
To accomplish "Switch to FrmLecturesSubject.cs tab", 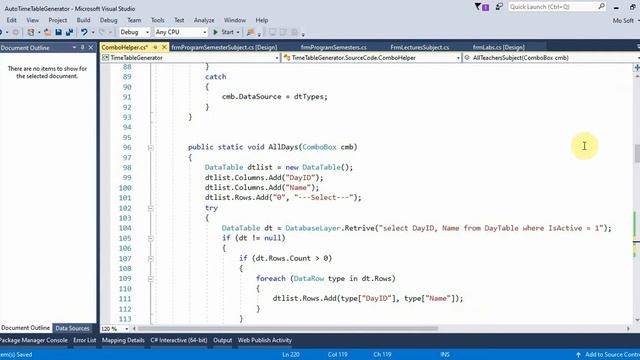I will click(x=420, y=47).
